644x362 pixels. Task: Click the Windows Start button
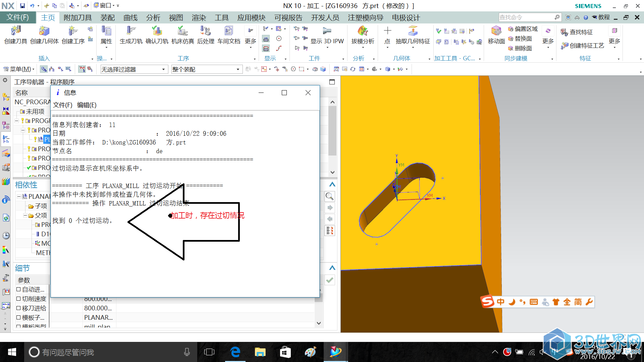point(12,352)
